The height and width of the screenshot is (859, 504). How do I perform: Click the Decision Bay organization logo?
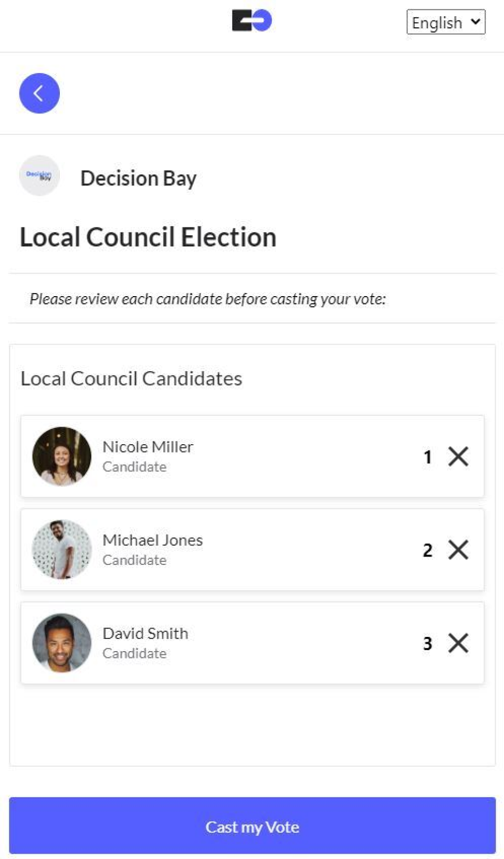(39, 175)
